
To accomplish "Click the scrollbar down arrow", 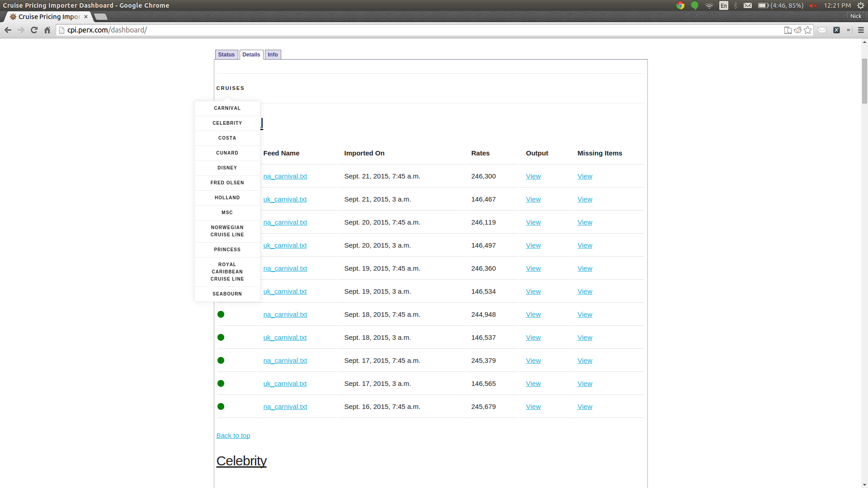I will click(x=864, y=484).
